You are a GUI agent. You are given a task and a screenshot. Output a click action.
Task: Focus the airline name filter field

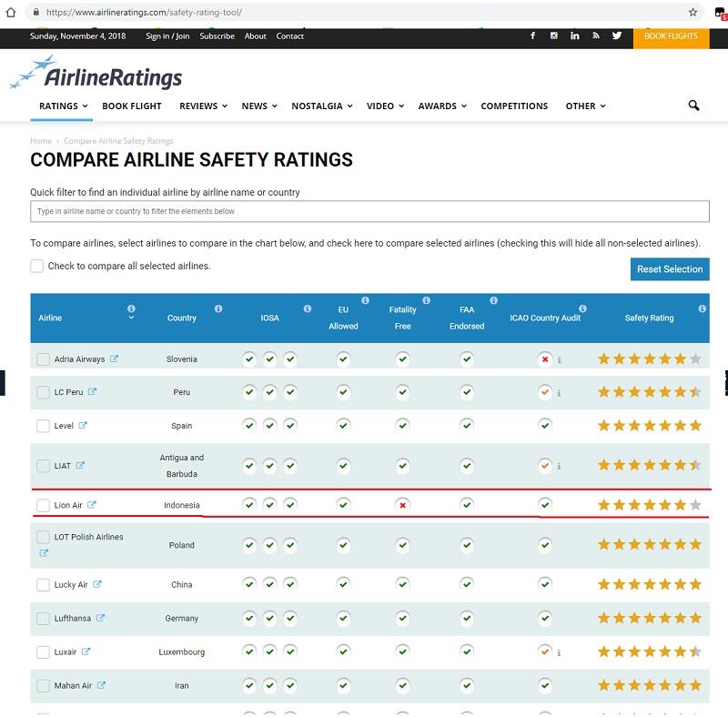369,211
